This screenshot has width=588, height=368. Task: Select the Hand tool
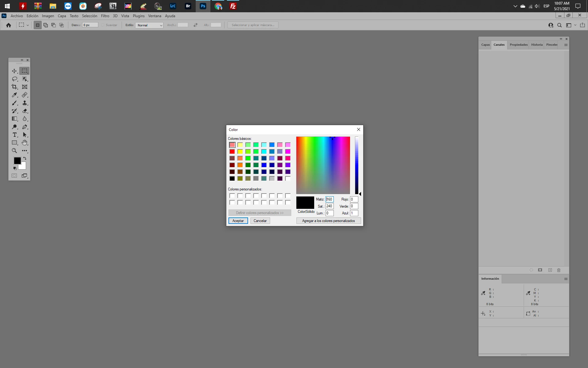click(24, 143)
